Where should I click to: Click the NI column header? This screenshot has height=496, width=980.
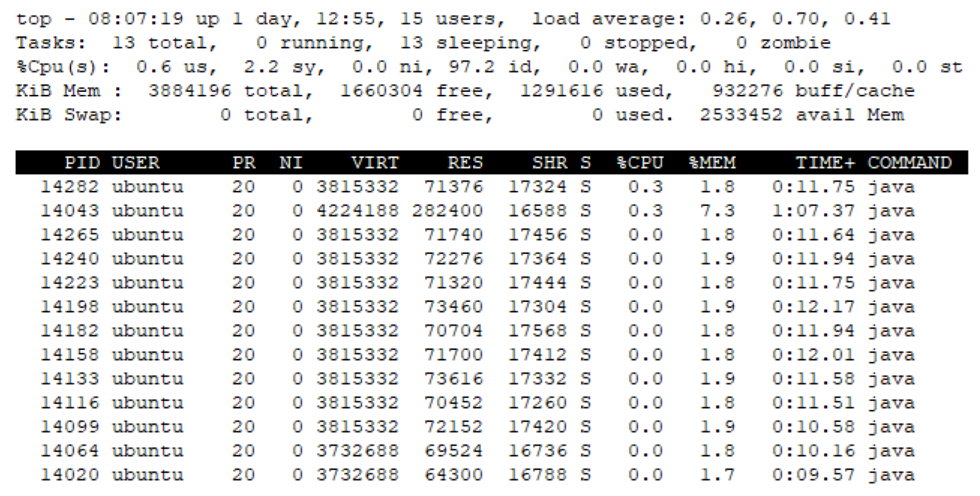point(291,163)
